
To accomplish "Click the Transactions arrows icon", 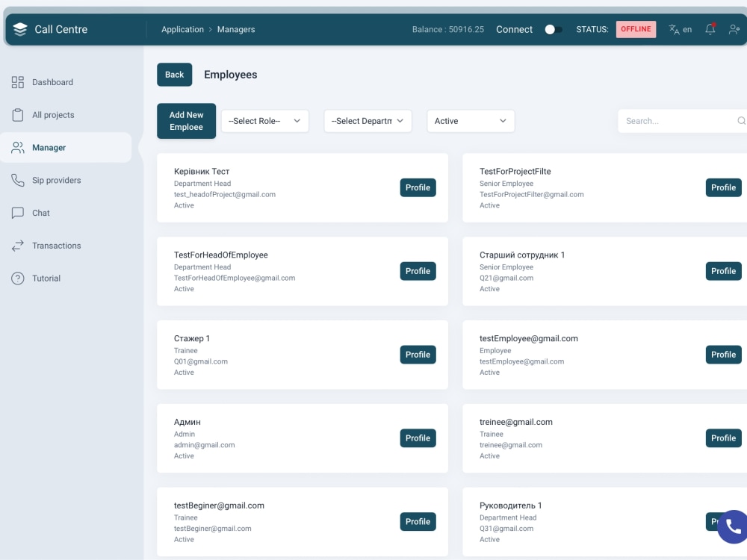I will tap(18, 246).
